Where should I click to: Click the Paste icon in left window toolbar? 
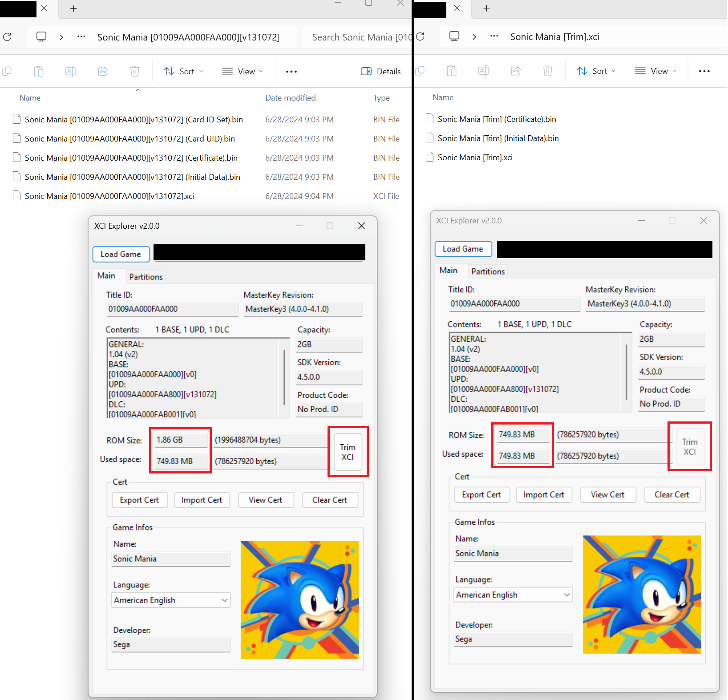coord(39,71)
